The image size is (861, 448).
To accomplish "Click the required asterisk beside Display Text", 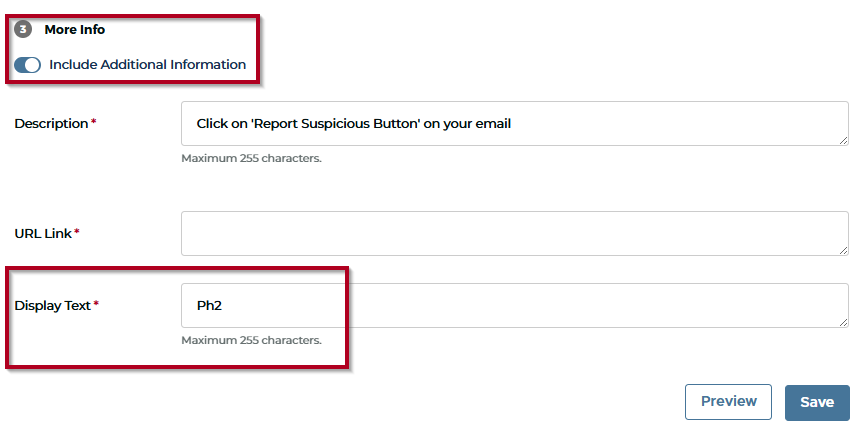I will coord(96,303).
